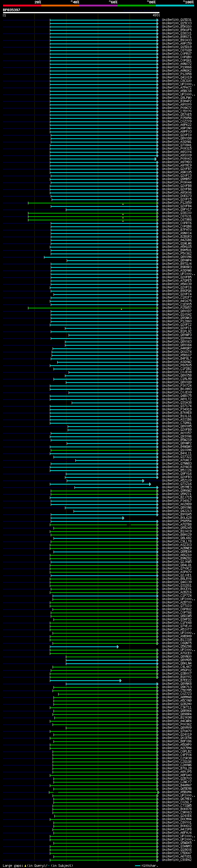Click the UniRef100_B9IA33 label
Image resolution: width=197 pixels, height=868 pixels.
pyautogui.click(x=176, y=40)
